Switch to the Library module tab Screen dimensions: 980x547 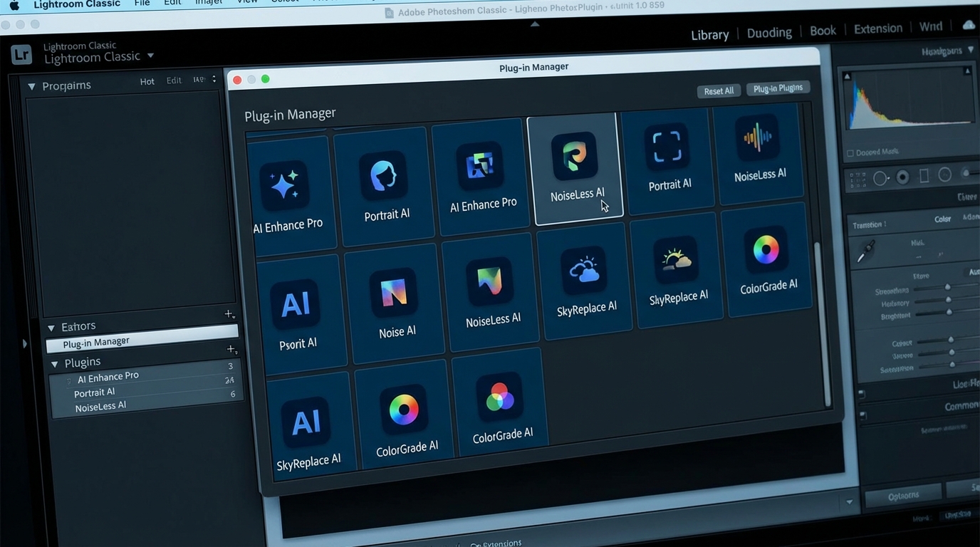(709, 34)
